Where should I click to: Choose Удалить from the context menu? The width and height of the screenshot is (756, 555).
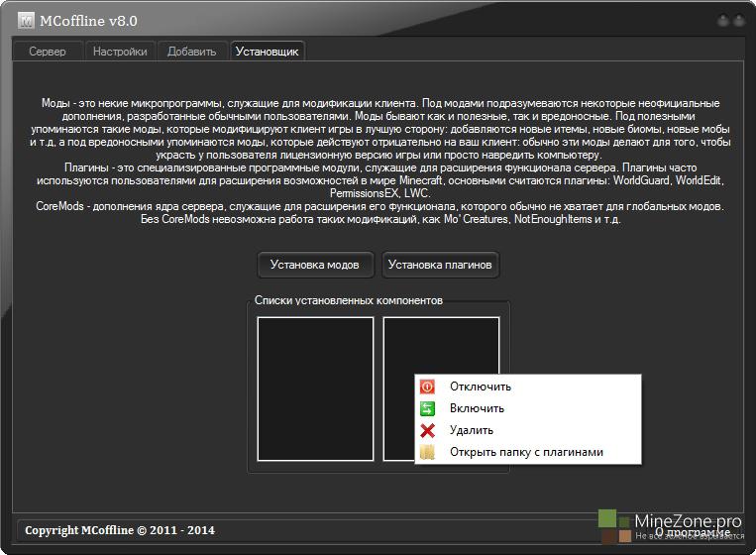point(471,430)
